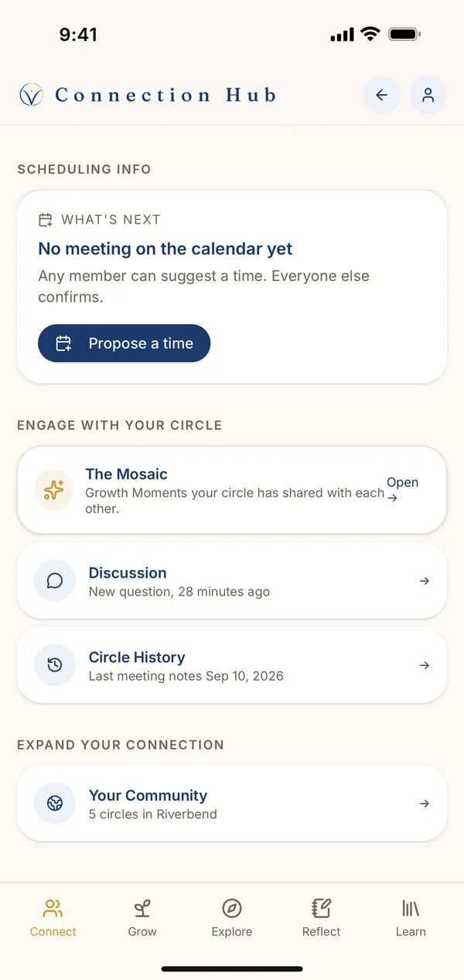Open the Reflect tab

point(321,918)
